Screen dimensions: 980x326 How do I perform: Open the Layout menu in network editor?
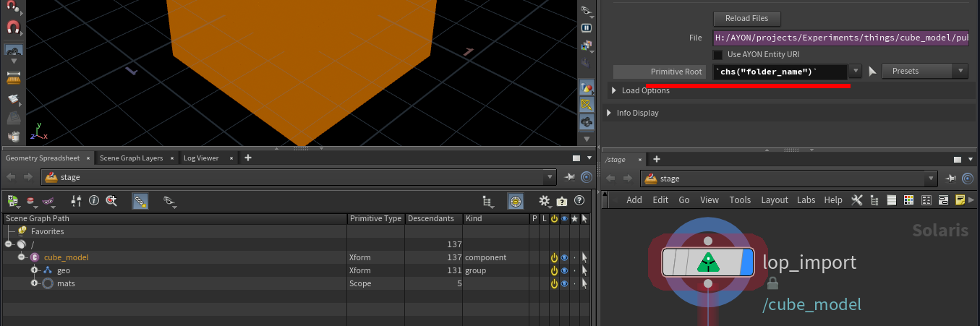[x=774, y=200]
